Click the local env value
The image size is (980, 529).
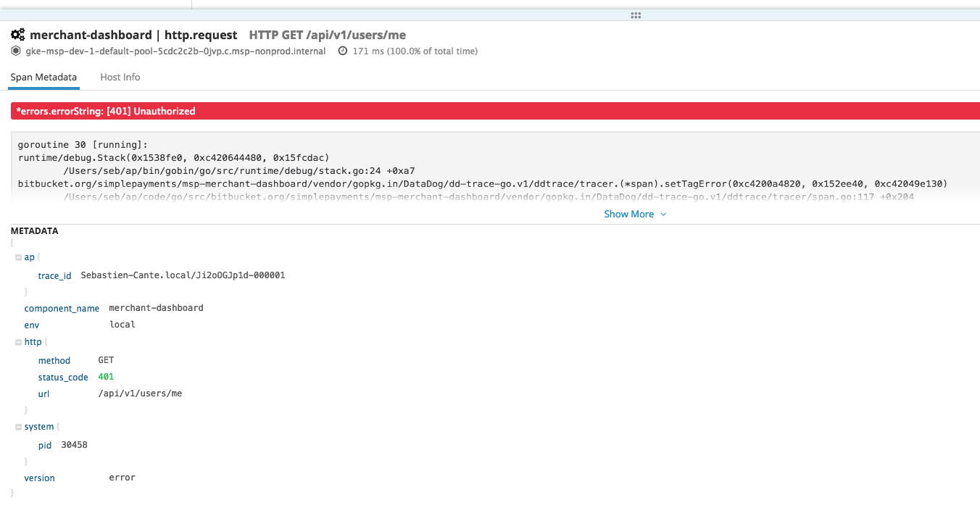point(122,325)
